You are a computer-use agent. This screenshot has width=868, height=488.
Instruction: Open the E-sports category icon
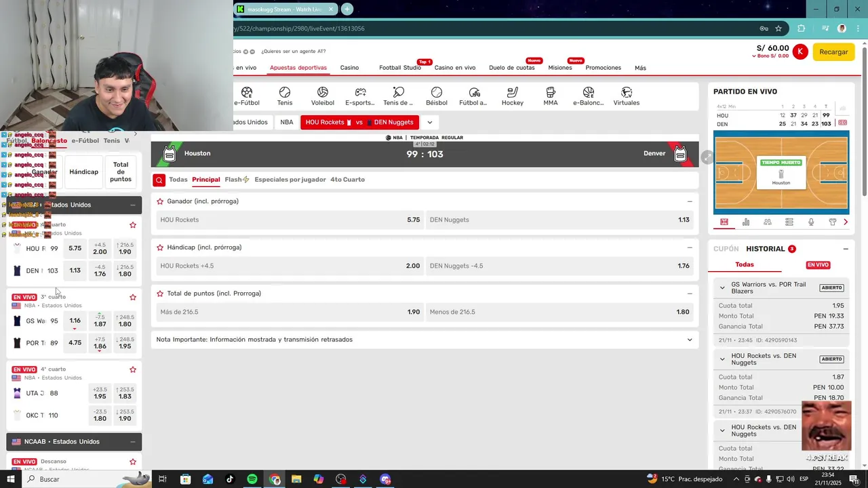(360, 92)
